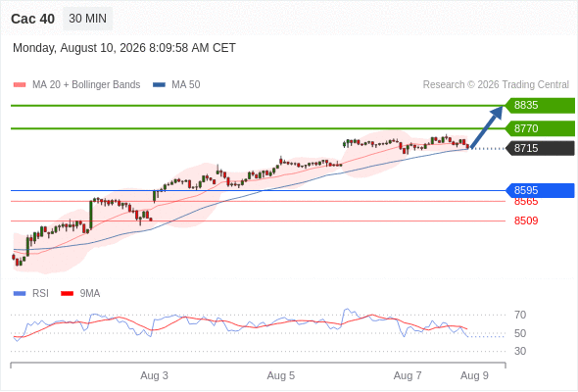Click the 30 MIN timeframe badge
The image size is (578, 392).
(x=88, y=19)
